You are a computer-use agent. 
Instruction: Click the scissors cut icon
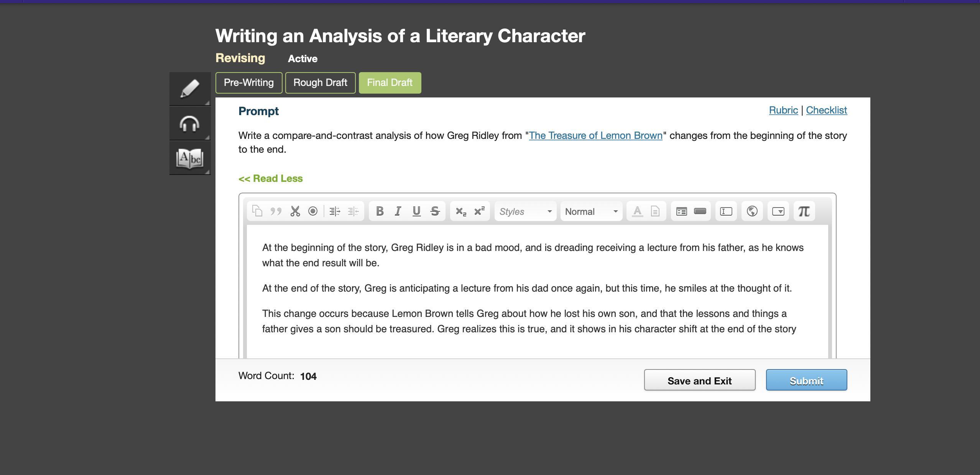[295, 211]
